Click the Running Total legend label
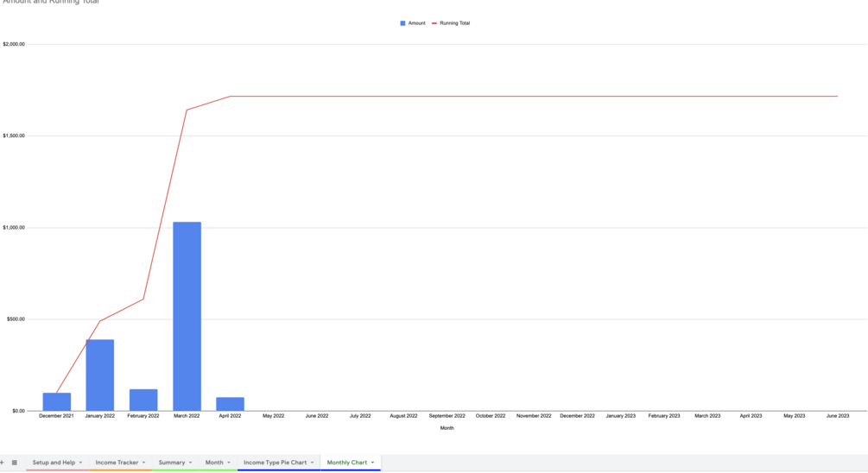The width and height of the screenshot is (868, 473). 455,23
